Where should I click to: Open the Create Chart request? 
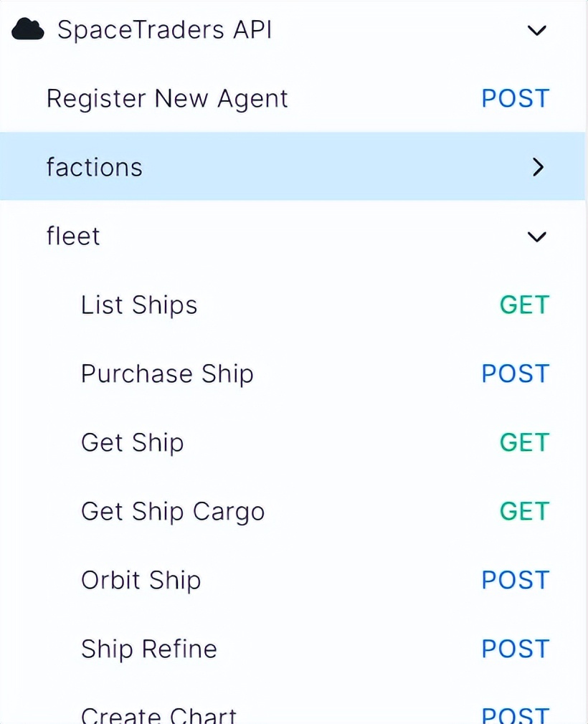click(158, 715)
